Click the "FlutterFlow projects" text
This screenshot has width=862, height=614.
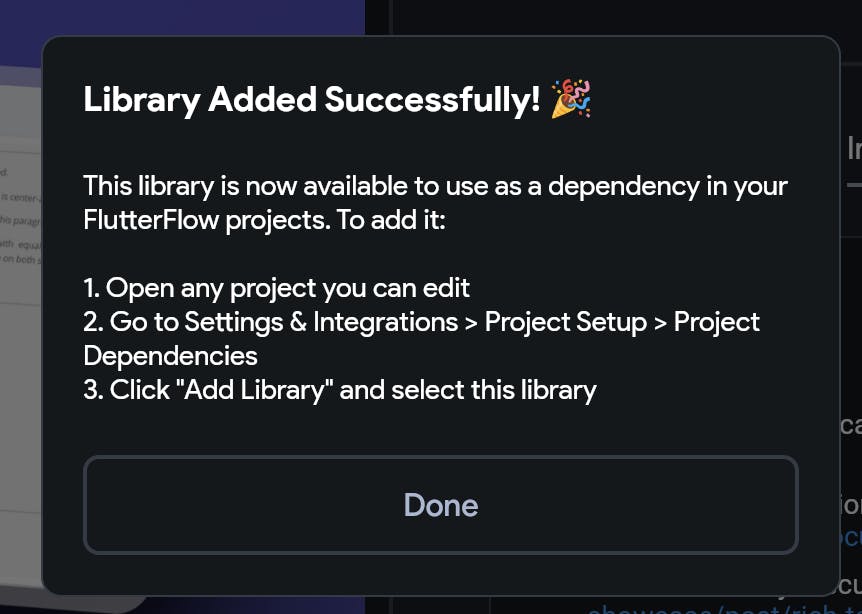click(x=206, y=221)
